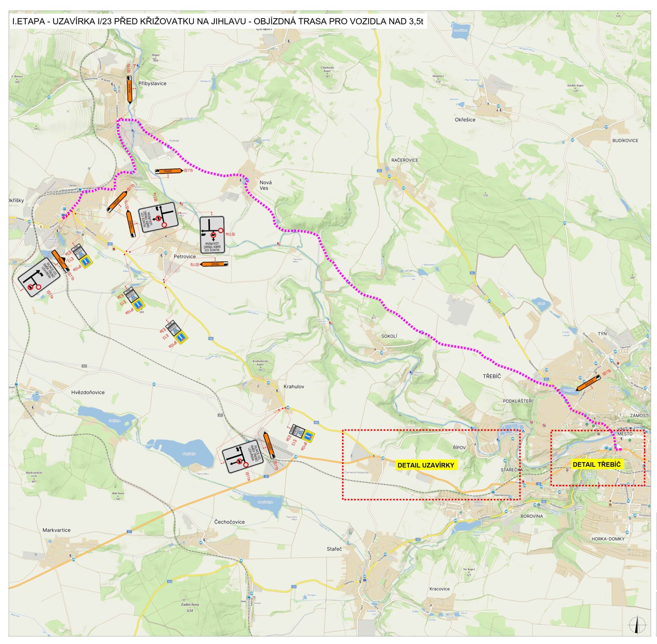Click the SOKOLÍ district label

389,336
